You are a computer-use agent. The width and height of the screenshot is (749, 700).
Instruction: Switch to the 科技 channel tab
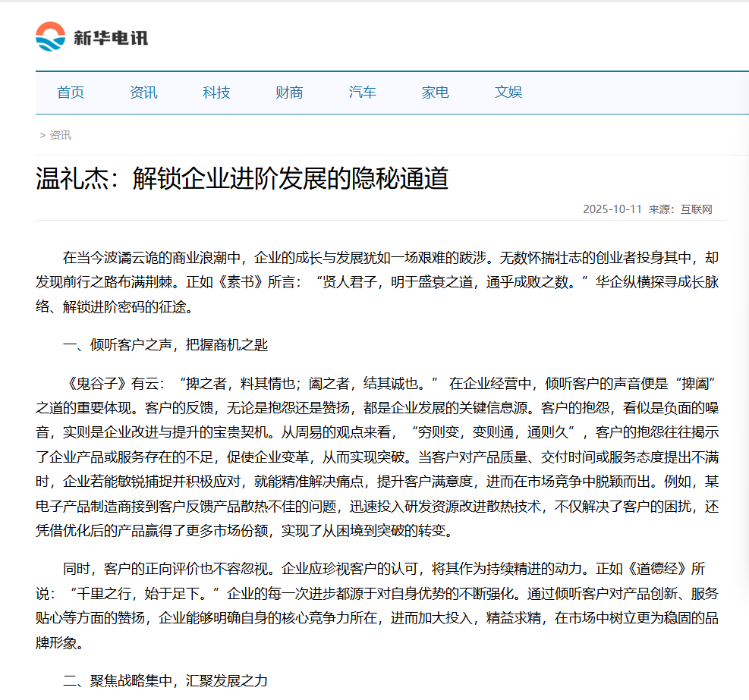(216, 92)
